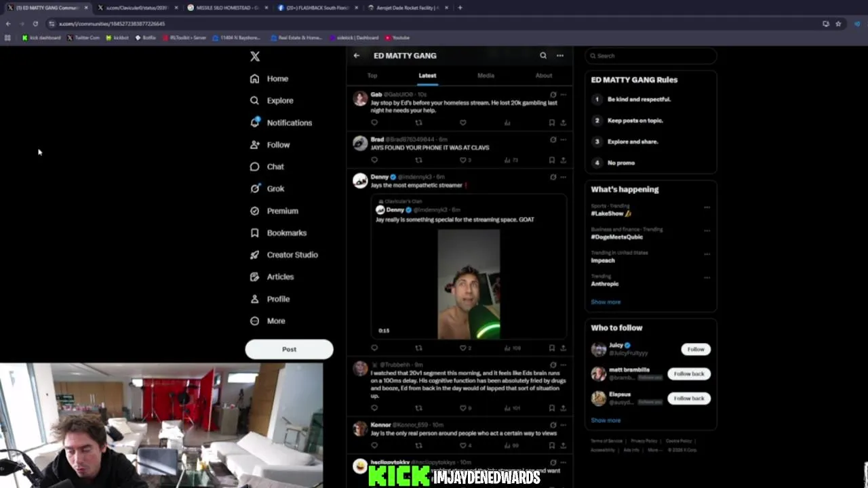Follow back matt brambilla
Viewport: 868px width, 488px height.
coord(689,373)
